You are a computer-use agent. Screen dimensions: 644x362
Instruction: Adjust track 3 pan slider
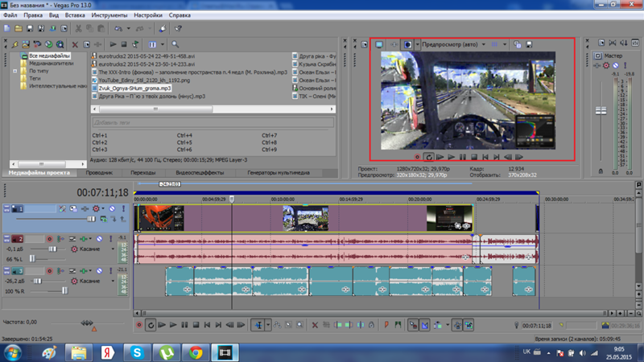[x=64, y=291]
